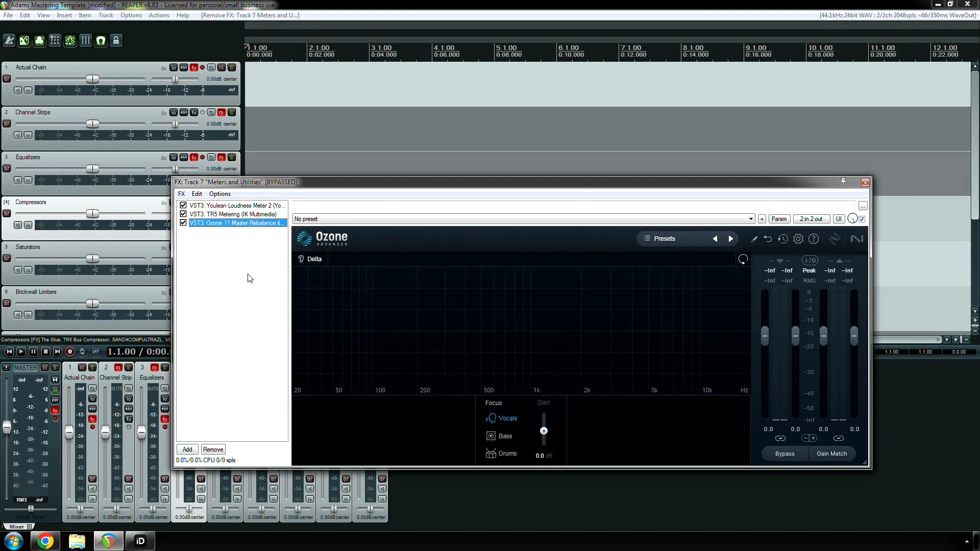980x551 pixels.
Task: Click the Gain Match button in Ozone
Action: [x=832, y=454]
